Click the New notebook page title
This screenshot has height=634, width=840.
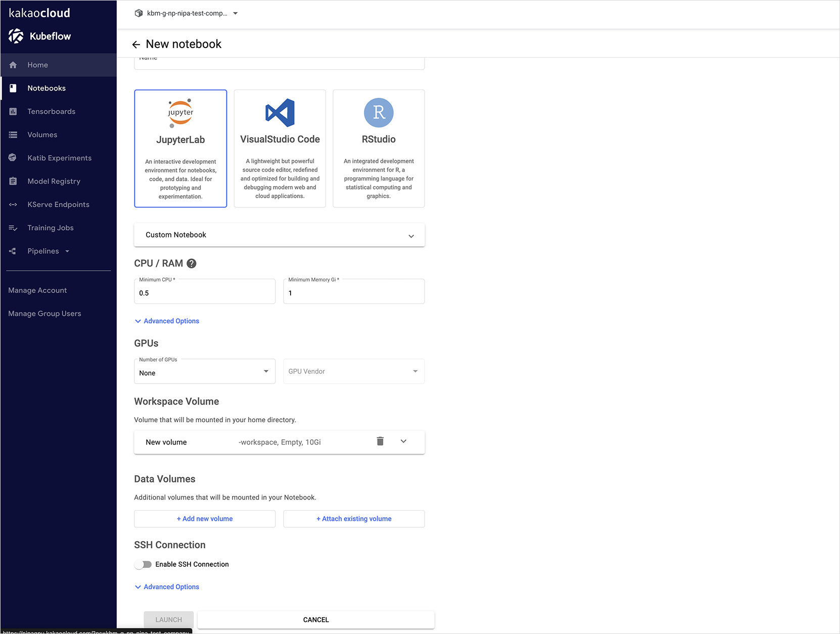[183, 44]
